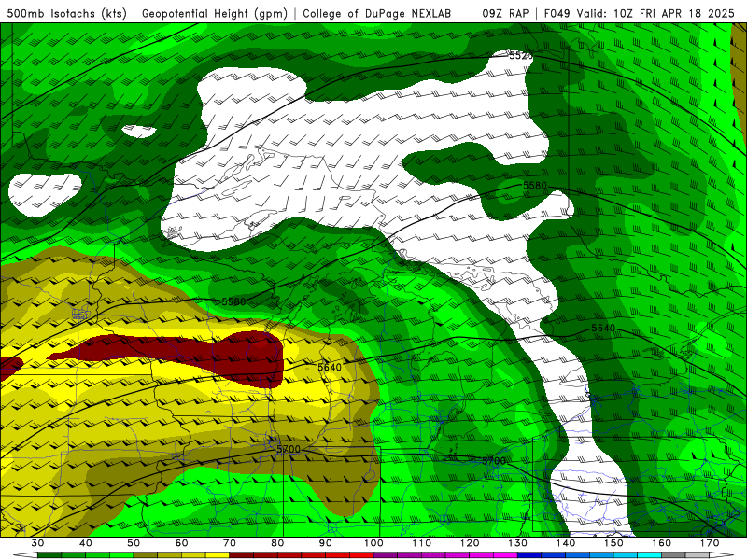Click the color bar label '140'
The image size is (747, 560).
coord(566,543)
